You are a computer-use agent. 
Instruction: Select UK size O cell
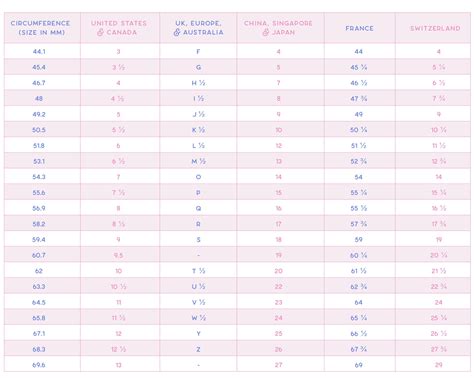(198, 177)
